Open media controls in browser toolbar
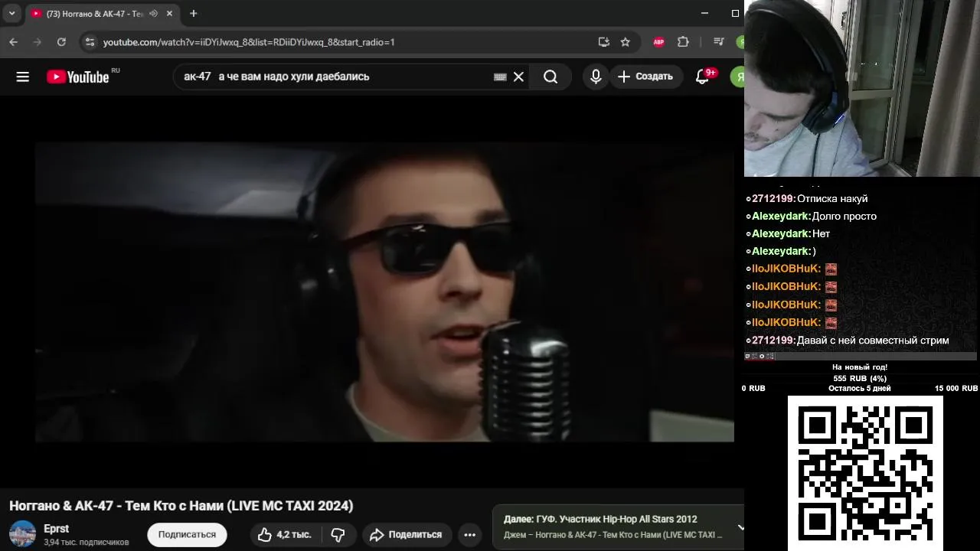The height and width of the screenshot is (551, 980). pos(718,42)
